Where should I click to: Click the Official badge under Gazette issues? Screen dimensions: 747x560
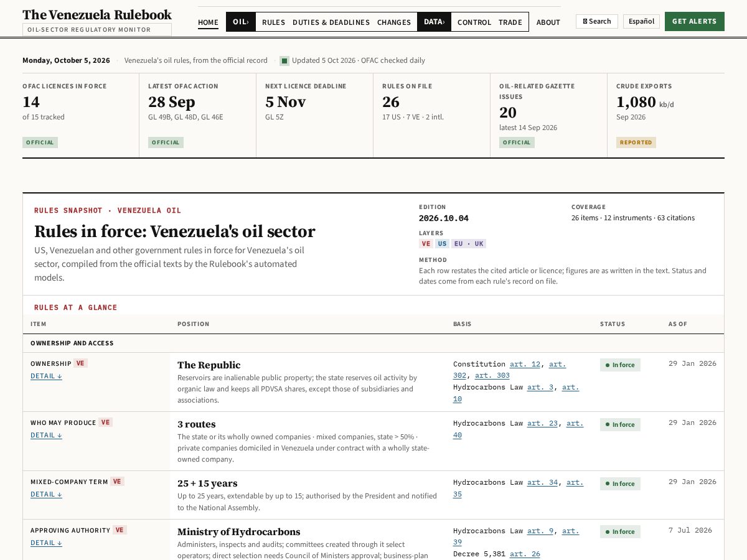[517, 142]
